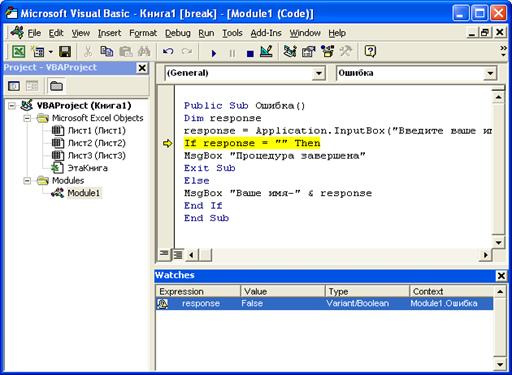
Task: Stop execution with the Reset square icon
Action: (250, 53)
